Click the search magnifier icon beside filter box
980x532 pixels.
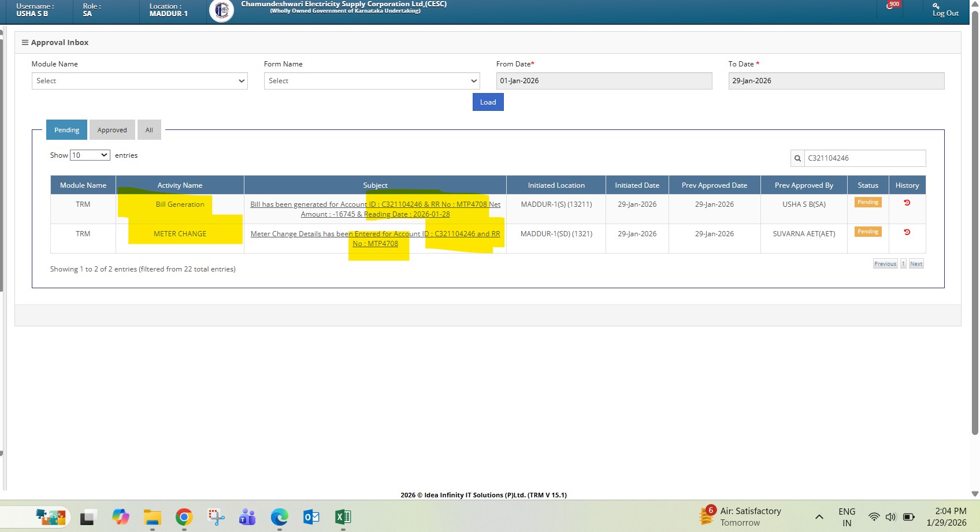(x=797, y=158)
